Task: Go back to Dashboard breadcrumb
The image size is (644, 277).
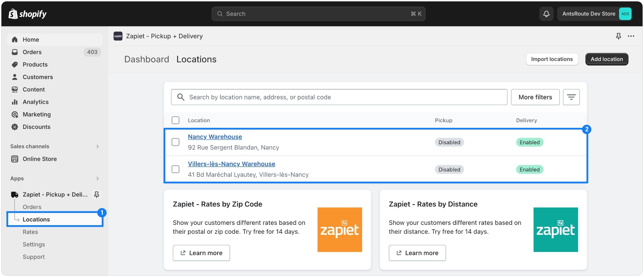Action: tap(147, 59)
